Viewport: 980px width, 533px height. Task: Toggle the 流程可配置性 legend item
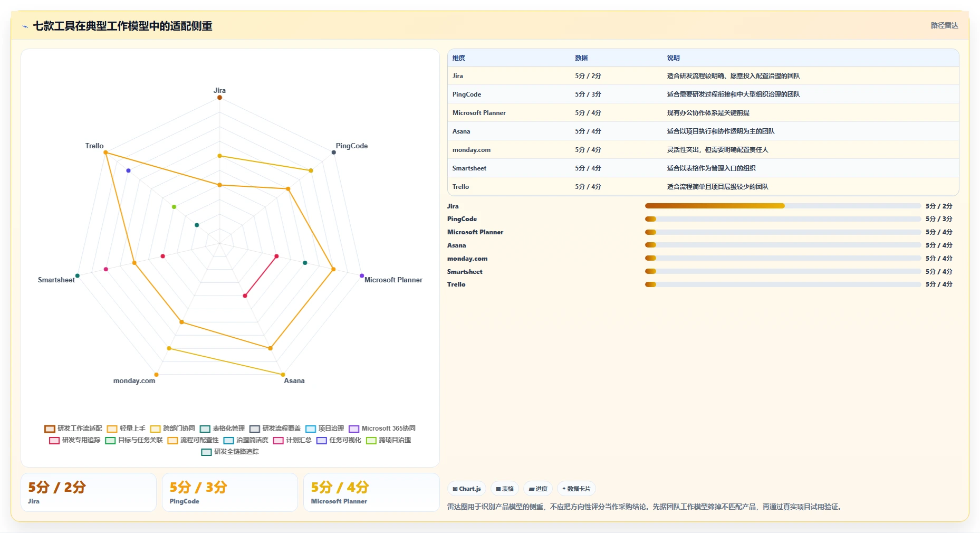click(x=193, y=440)
